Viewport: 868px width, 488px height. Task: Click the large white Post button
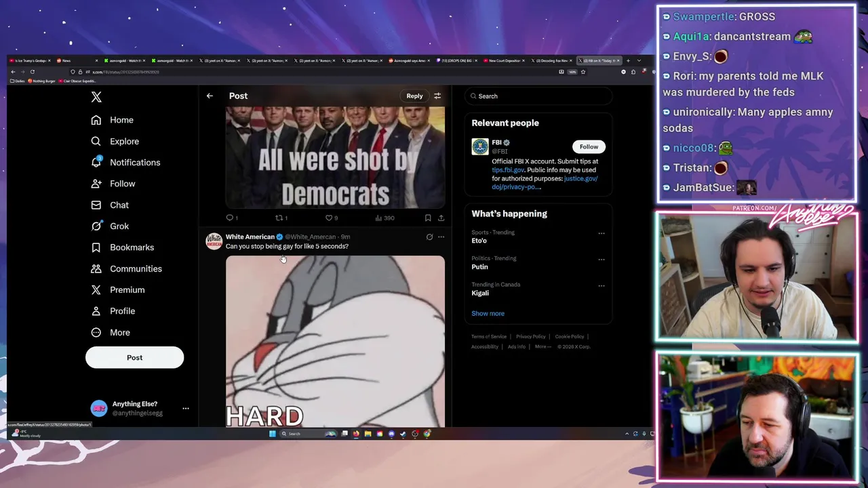[134, 357]
